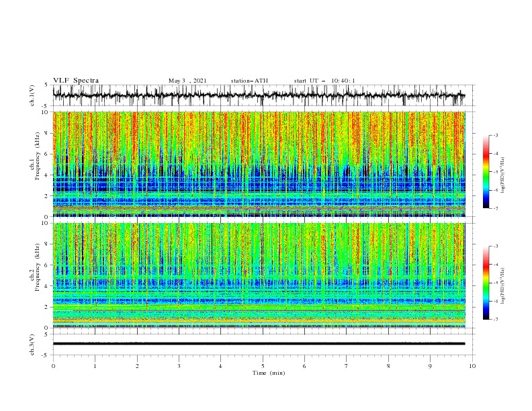Click time-axis tick label "2"
The image size is (532, 411).
click(x=137, y=366)
